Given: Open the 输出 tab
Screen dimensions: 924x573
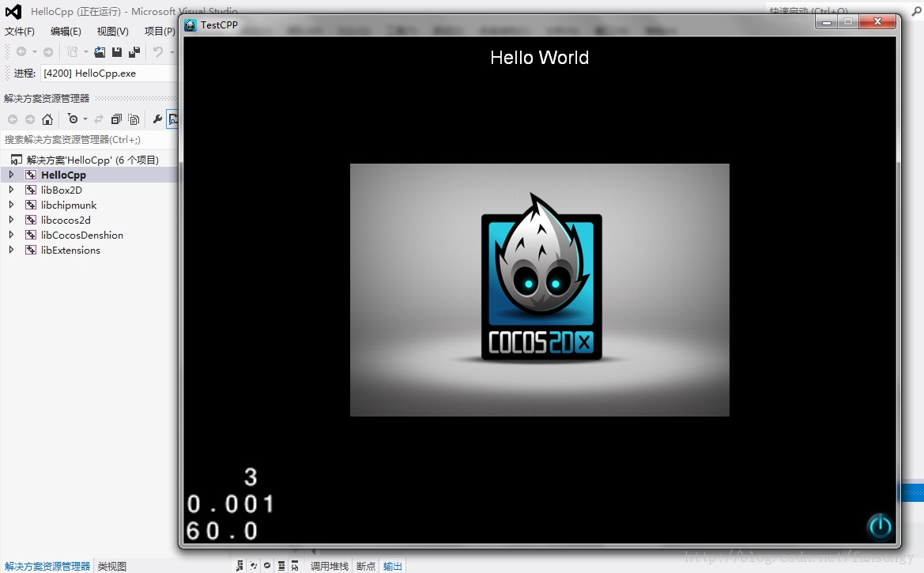Looking at the screenshot, I should 393,566.
